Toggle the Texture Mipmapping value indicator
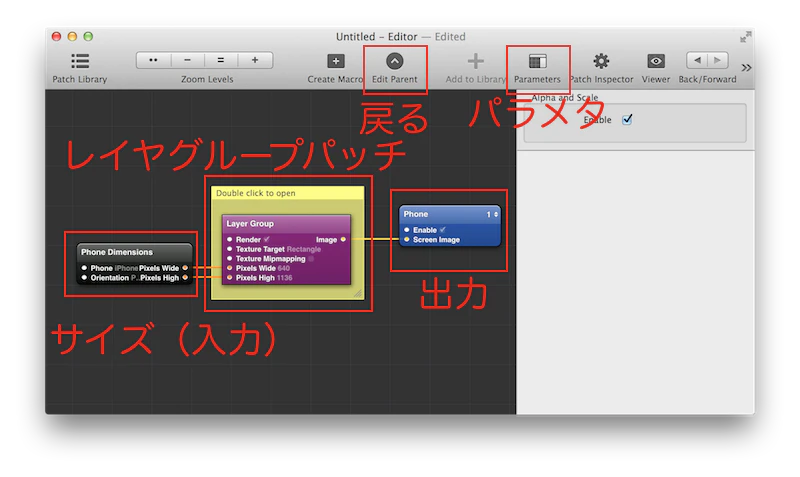Screen dimensions: 800x477 coord(311,259)
